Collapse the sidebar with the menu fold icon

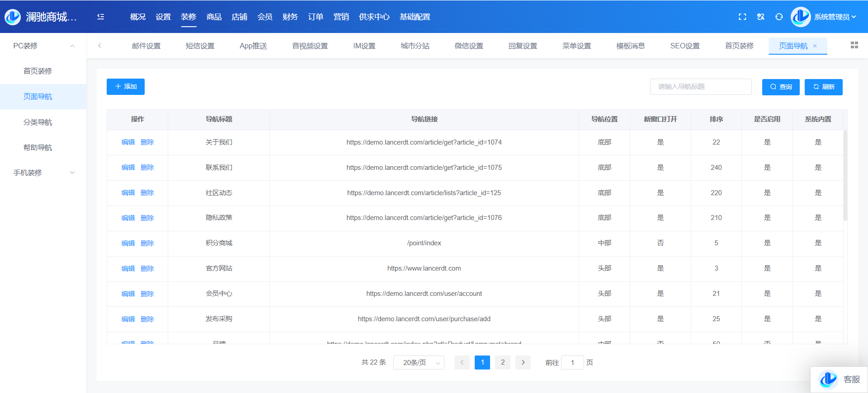pyautogui.click(x=101, y=17)
